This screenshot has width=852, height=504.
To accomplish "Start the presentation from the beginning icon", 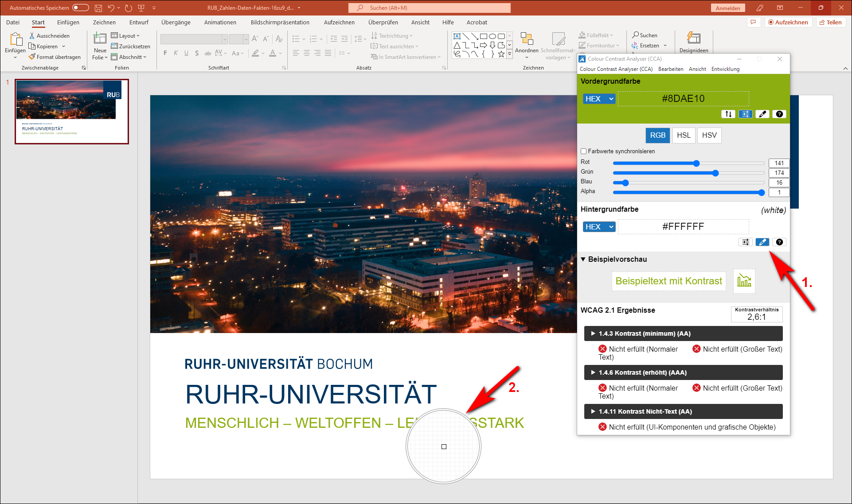I will click(x=141, y=8).
